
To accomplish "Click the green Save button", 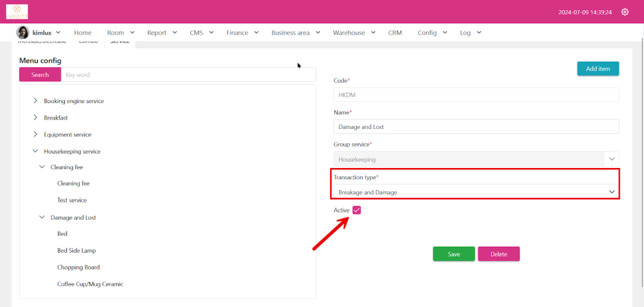I will coord(453,254).
